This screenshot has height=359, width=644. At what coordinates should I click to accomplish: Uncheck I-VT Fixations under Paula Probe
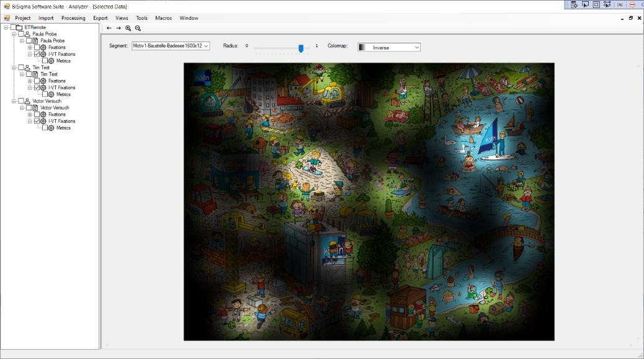coord(37,54)
